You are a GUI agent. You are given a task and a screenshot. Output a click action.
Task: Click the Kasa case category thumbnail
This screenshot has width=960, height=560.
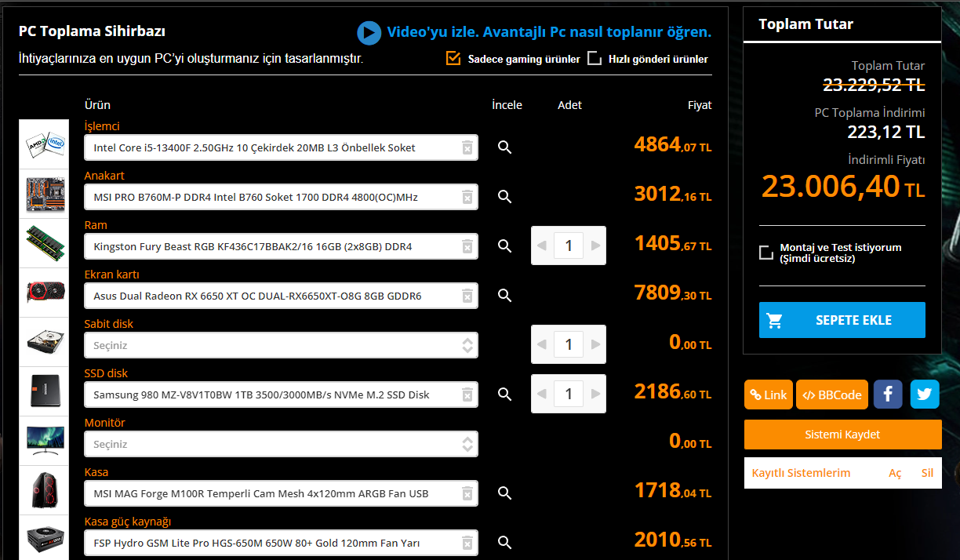pyautogui.click(x=45, y=490)
